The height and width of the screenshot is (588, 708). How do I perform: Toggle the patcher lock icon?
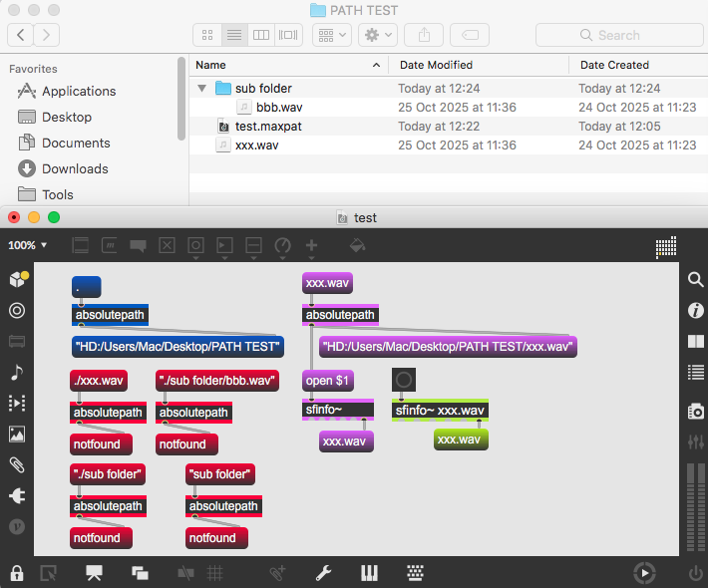tap(17, 572)
